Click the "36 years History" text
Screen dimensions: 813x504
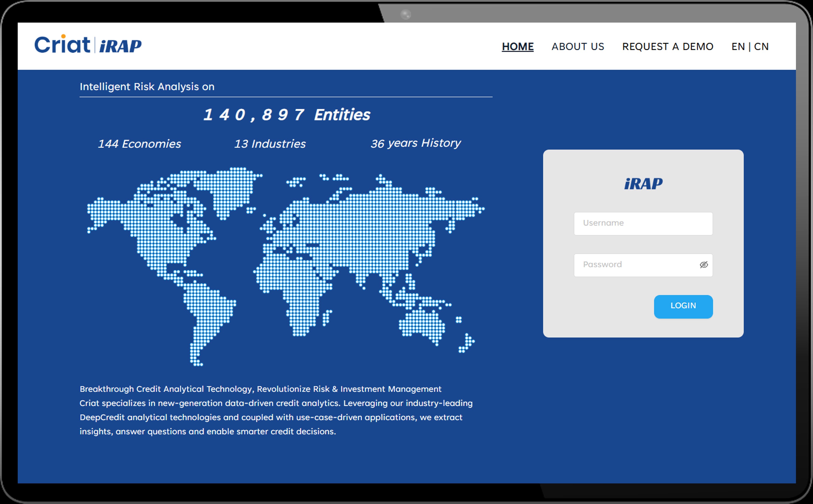pyautogui.click(x=416, y=143)
